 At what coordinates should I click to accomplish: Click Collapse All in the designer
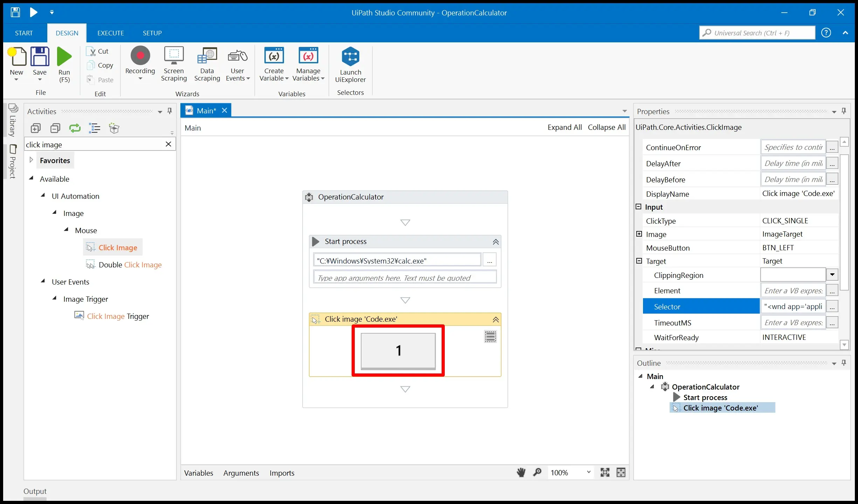point(607,127)
